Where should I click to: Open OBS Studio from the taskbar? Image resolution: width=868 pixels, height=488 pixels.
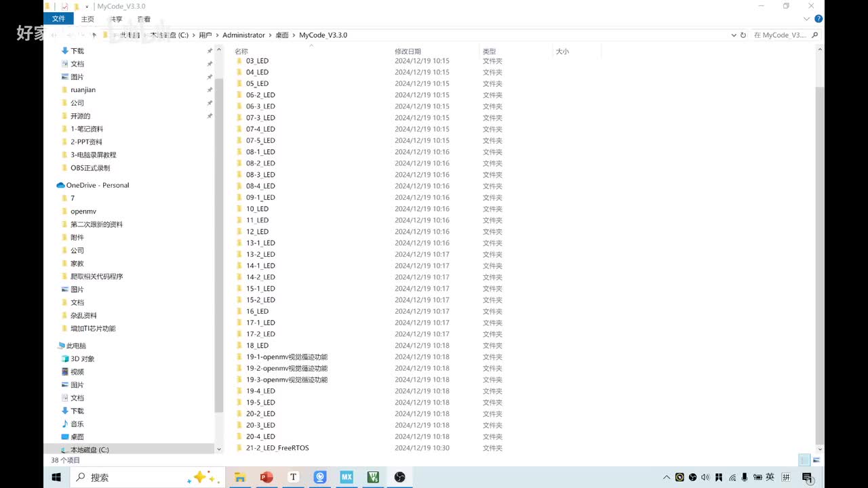coord(399,477)
